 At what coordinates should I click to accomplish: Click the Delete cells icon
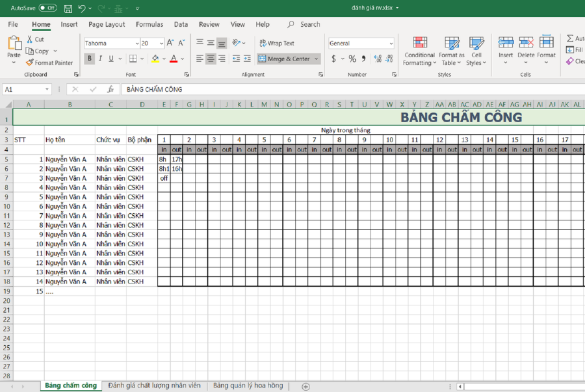(x=526, y=42)
